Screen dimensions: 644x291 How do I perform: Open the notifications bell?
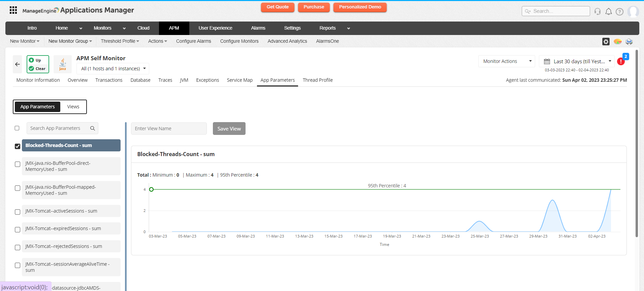click(x=609, y=11)
